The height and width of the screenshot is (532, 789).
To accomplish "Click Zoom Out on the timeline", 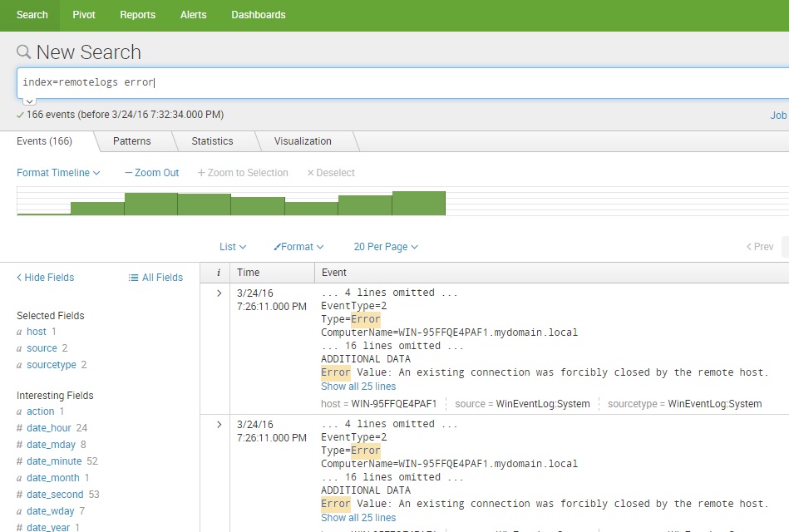I will pyautogui.click(x=152, y=173).
